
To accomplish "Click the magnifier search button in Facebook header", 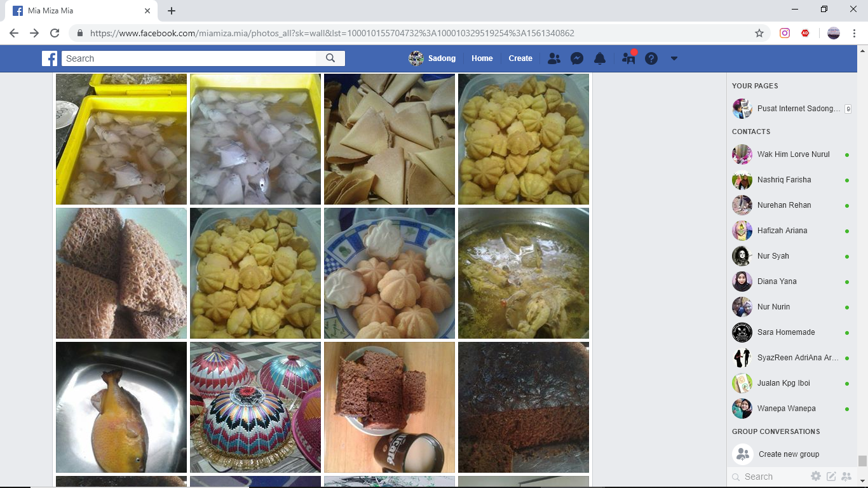I will click(x=330, y=58).
